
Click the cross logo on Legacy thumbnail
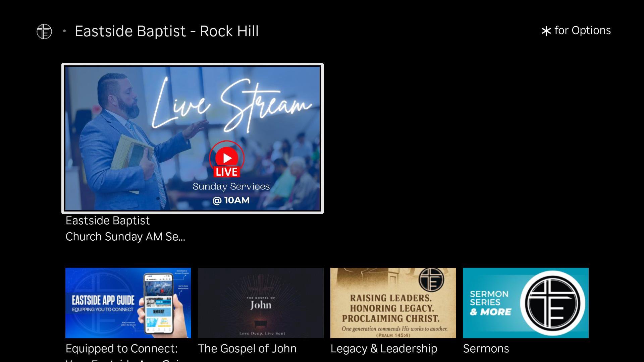point(431,279)
